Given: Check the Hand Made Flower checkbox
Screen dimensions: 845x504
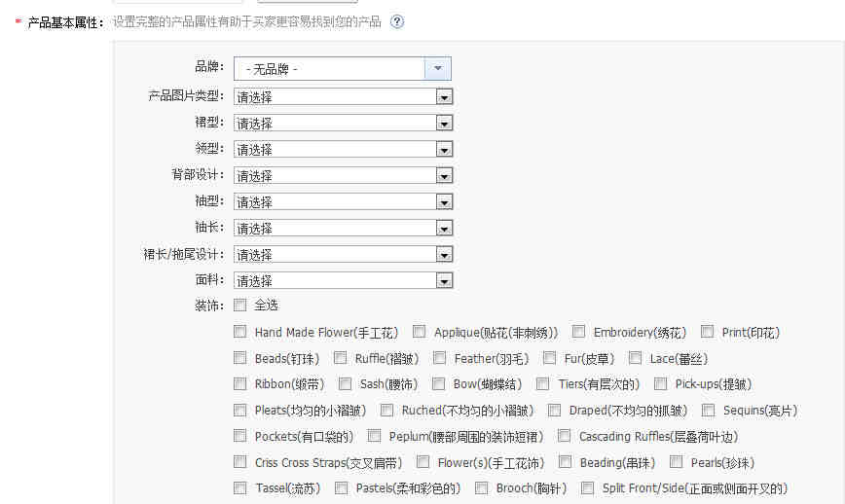Looking at the screenshot, I should 239,331.
